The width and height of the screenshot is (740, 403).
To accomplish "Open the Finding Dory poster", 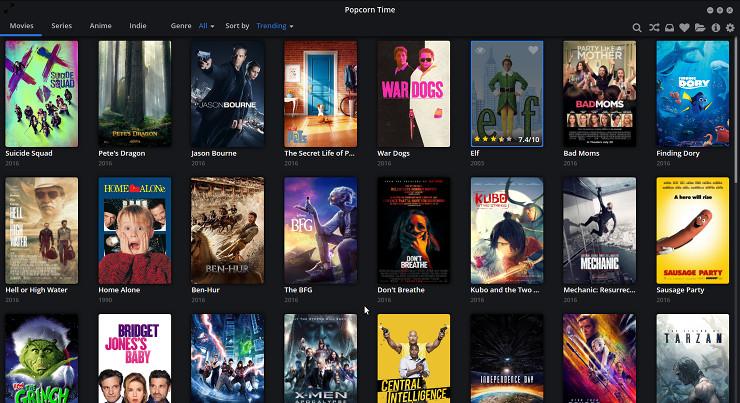I will (692, 93).
